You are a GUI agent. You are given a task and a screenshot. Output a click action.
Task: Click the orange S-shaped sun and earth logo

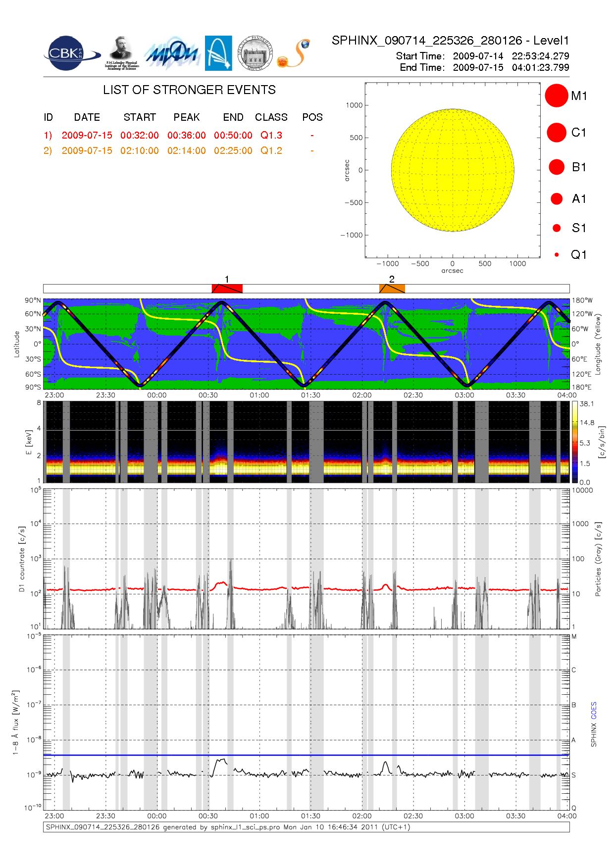[x=294, y=53]
